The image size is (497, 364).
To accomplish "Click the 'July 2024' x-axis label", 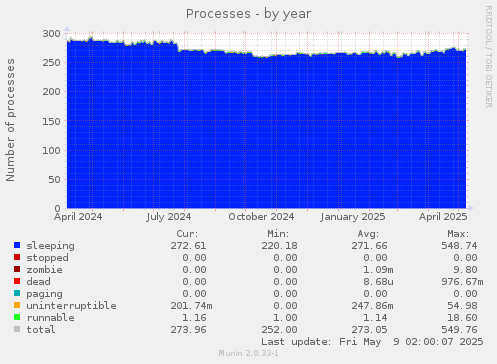I will coord(169,217).
